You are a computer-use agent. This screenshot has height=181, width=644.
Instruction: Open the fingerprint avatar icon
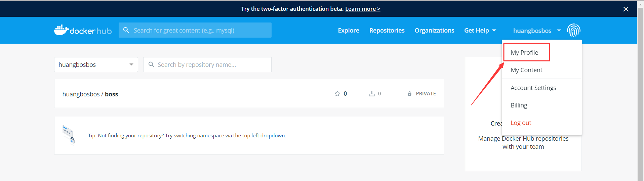(x=574, y=30)
